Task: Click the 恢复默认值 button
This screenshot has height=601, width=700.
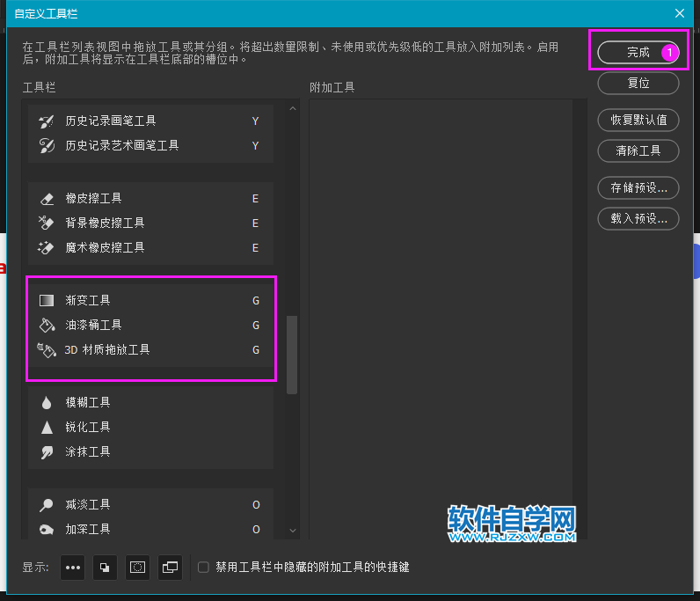Action: coord(638,120)
